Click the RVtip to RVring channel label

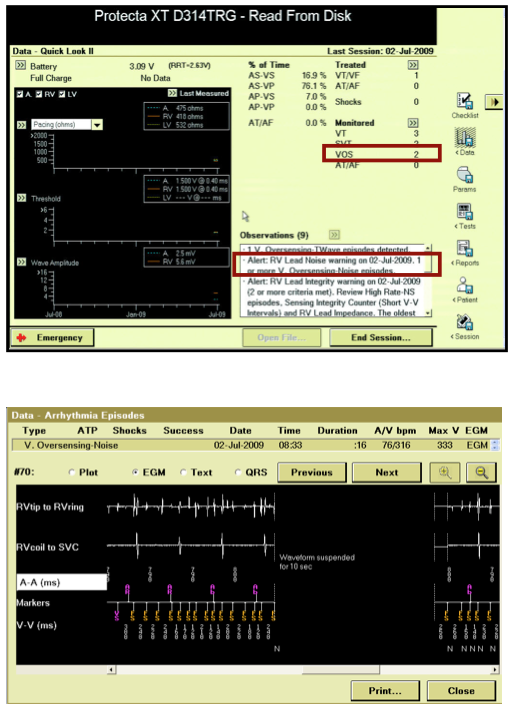(50, 506)
